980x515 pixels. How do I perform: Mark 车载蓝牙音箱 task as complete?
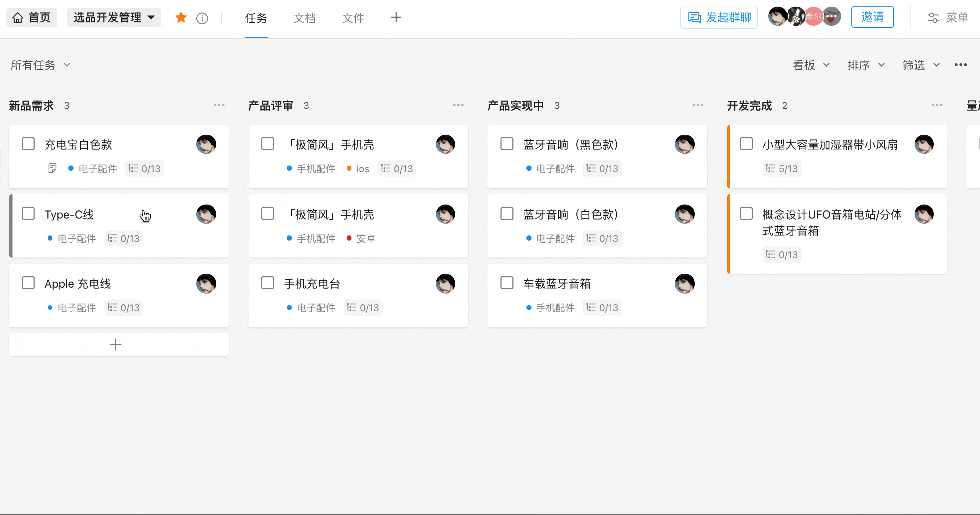(x=507, y=283)
